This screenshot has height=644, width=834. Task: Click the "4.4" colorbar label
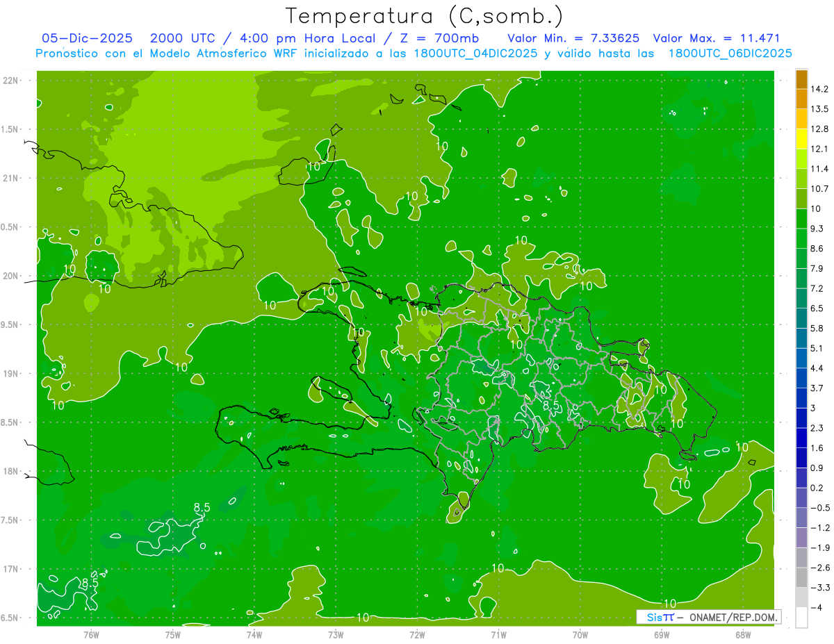click(x=817, y=368)
